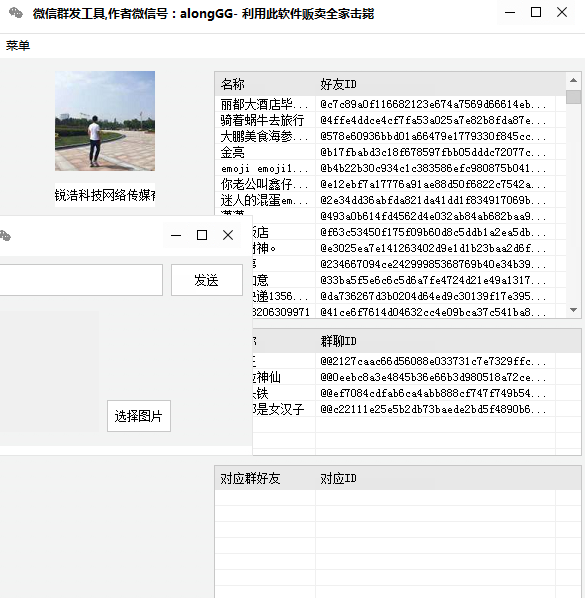
Task: Click the message input field beside 发送
Action: 81,280
